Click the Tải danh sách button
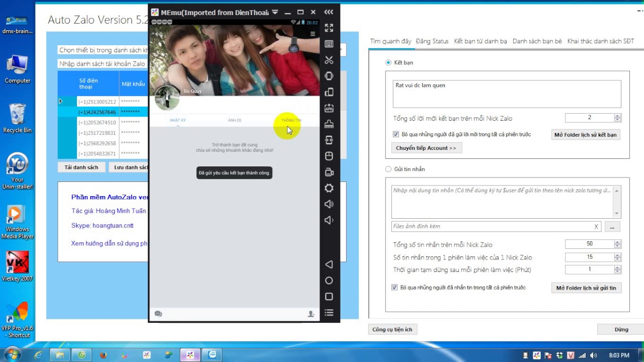This screenshot has width=644, height=362. (82, 167)
